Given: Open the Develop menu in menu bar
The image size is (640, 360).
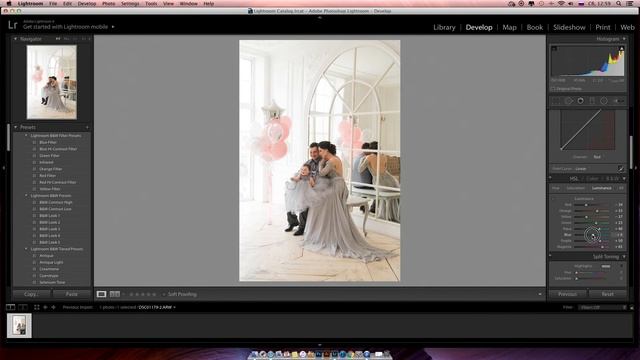Looking at the screenshot, I should click(87, 3).
